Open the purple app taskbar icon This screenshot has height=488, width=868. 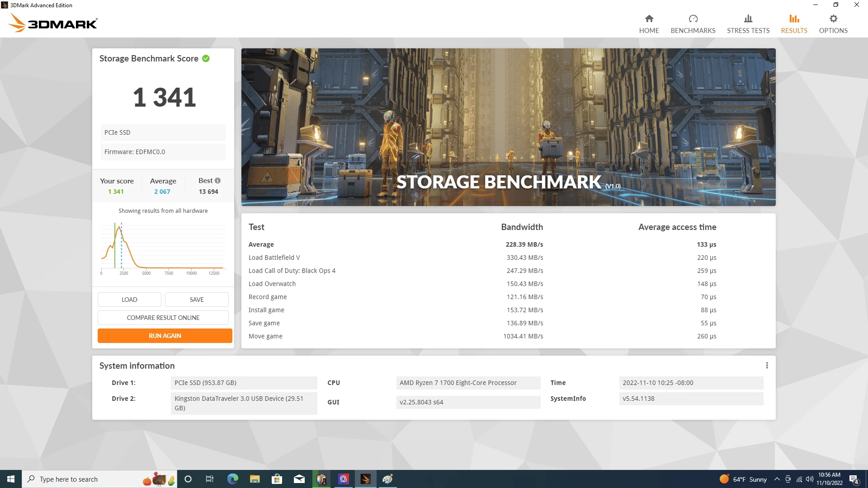point(344,479)
